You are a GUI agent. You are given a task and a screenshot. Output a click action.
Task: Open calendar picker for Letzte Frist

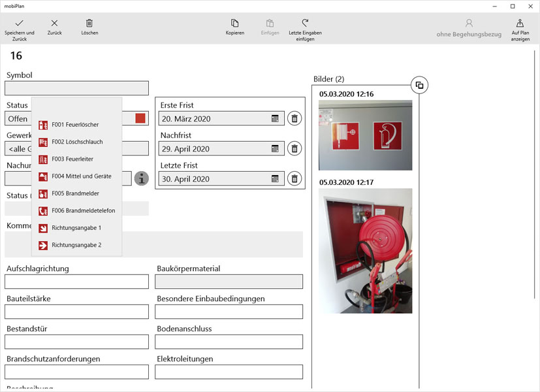275,178
